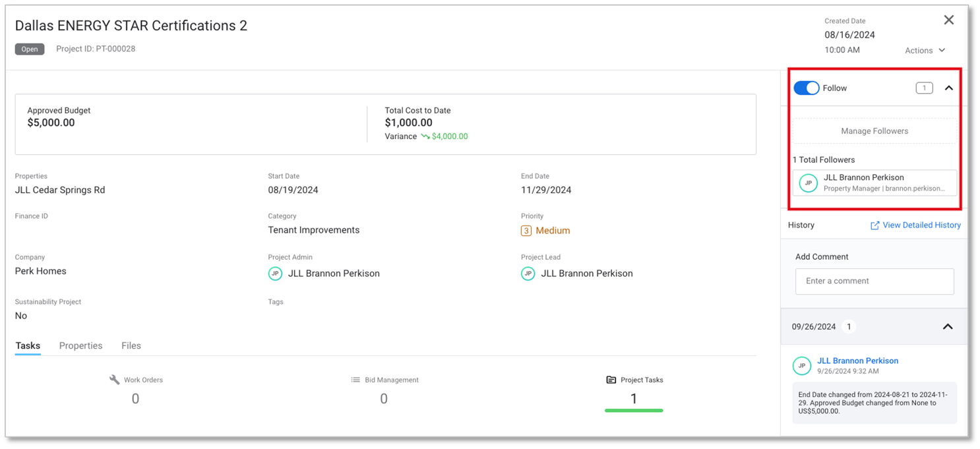Click the Enter a comment field
Image resolution: width=980 pixels, height=449 pixels.
click(x=874, y=281)
